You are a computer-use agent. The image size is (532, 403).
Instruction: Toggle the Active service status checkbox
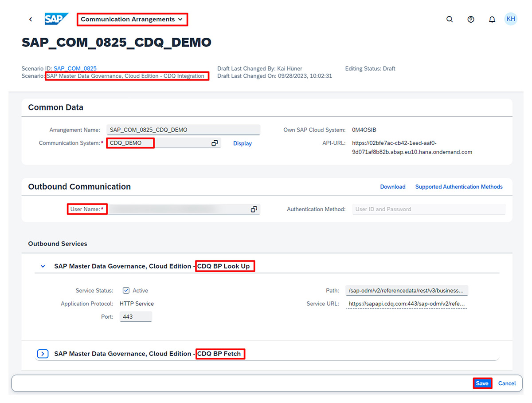[126, 290]
